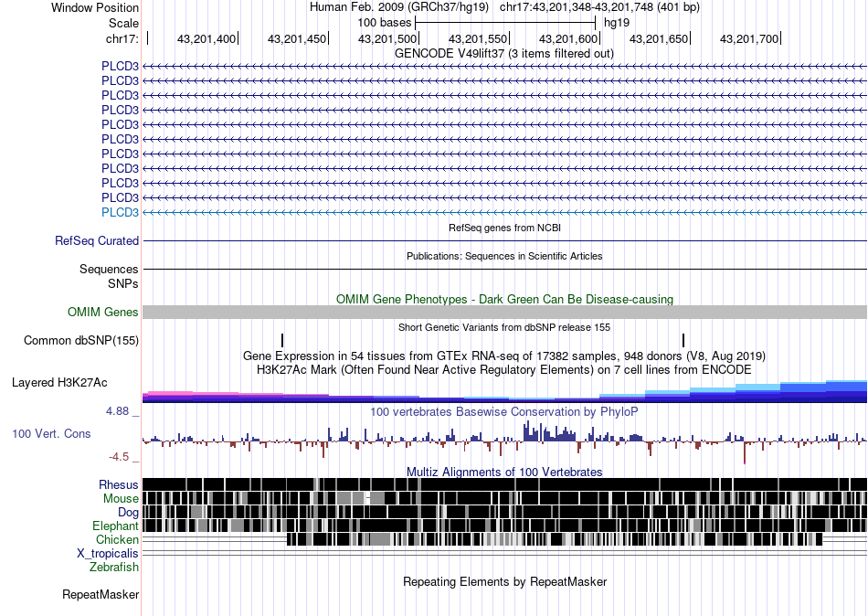Image resolution: width=868 pixels, height=616 pixels.
Task: Click the Window Position label
Action: pyautogui.click(x=95, y=7)
